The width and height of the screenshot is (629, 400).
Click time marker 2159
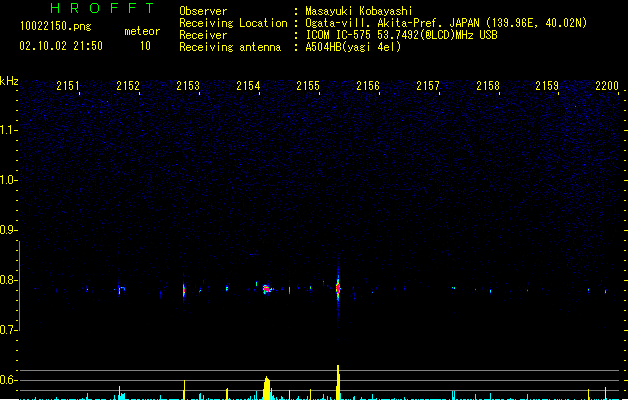pos(547,85)
